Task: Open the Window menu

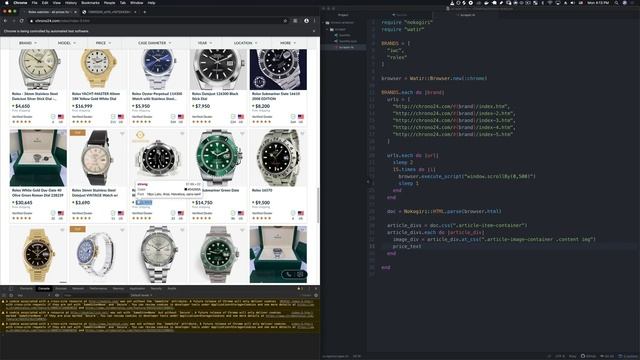Action: pyautogui.click(x=137, y=3)
